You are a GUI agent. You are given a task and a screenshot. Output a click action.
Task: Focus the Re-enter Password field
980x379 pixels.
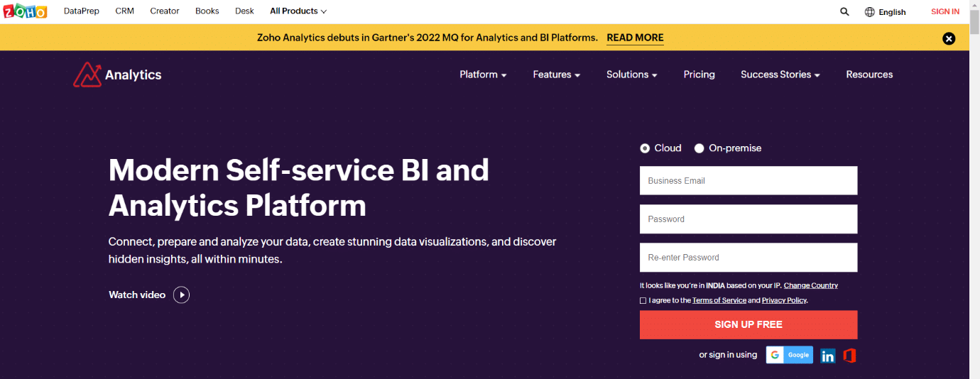tap(748, 258)
